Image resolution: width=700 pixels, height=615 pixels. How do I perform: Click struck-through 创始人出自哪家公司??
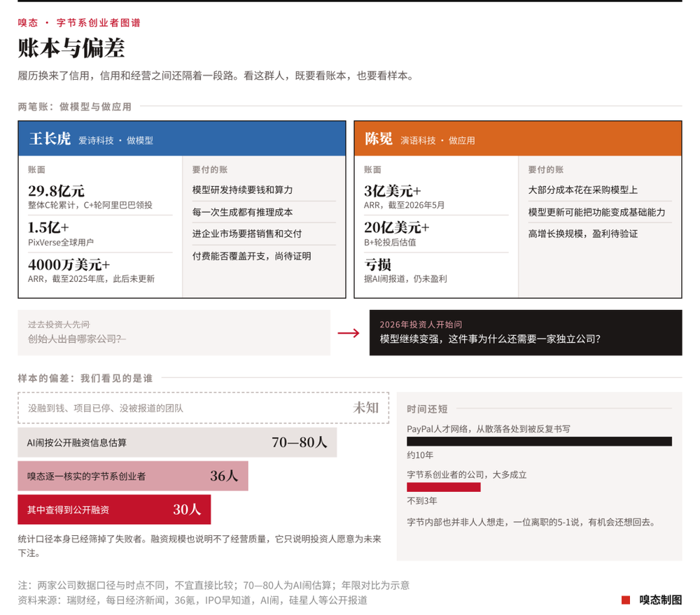coord(77,339)
